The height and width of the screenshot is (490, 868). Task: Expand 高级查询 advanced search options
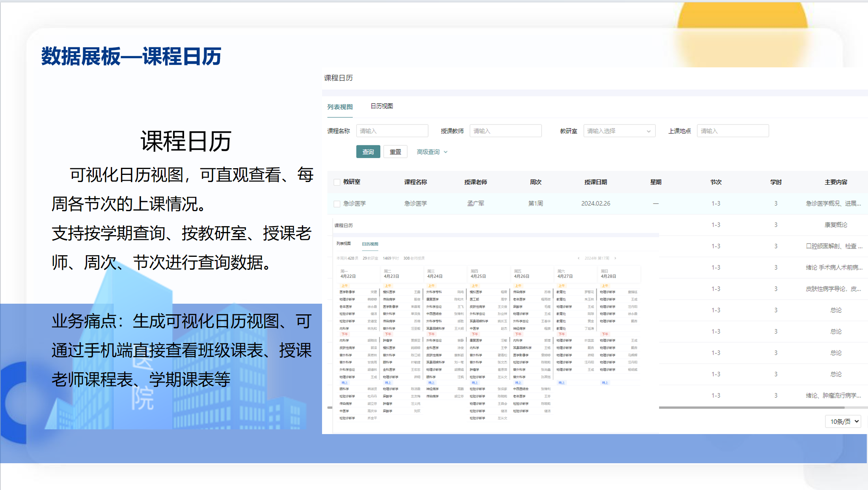(428, 152)
